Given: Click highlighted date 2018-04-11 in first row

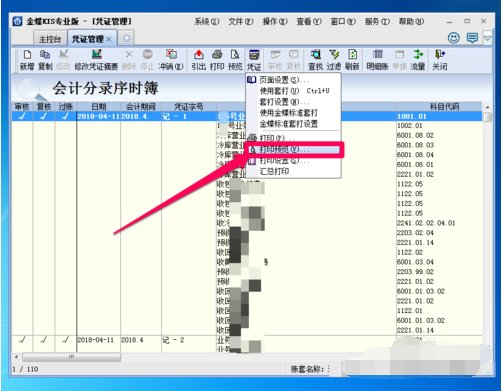Looking at the screenshot, I should 99,116.
